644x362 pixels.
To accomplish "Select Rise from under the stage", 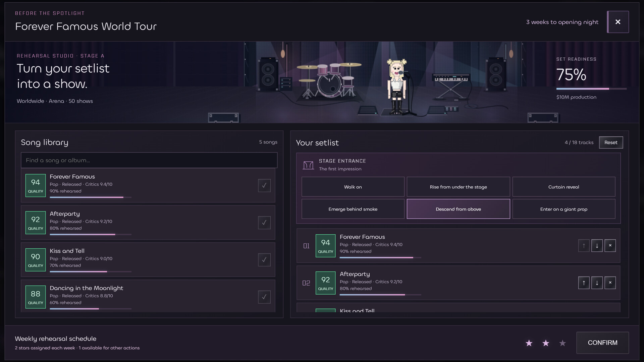I will tap(458, 187).
